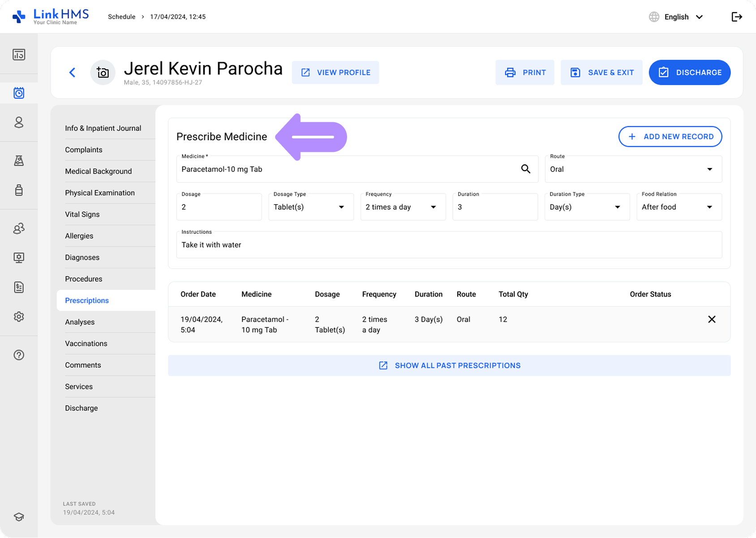The width and height of the screenshot is (756, 538).
Task: Show all past prescriptions
Action: click(x=449, y=366)
